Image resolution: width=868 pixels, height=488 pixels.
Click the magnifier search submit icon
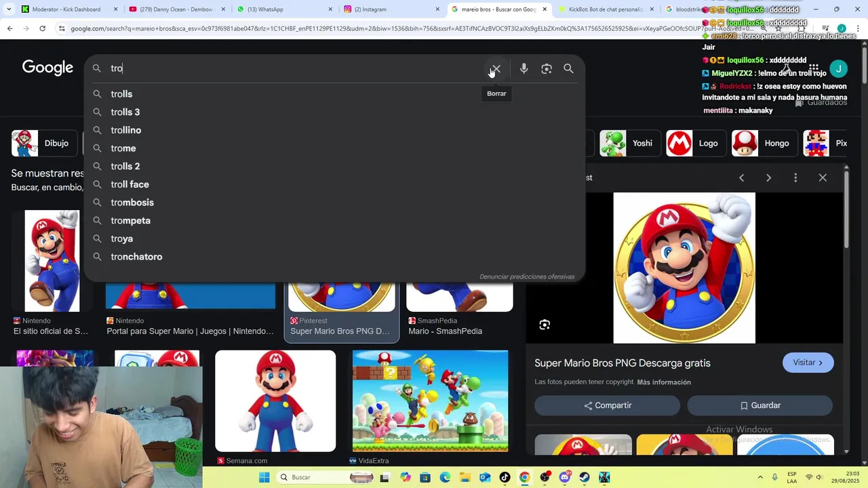568,68
